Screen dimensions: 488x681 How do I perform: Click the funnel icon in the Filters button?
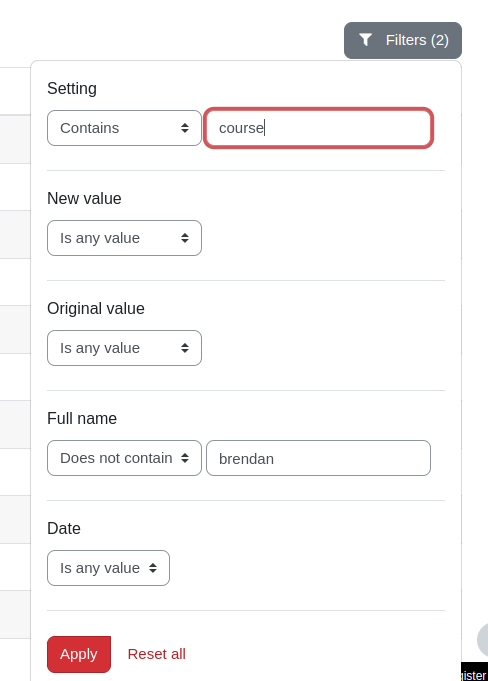pyautogui.click(x=366, y=40)
